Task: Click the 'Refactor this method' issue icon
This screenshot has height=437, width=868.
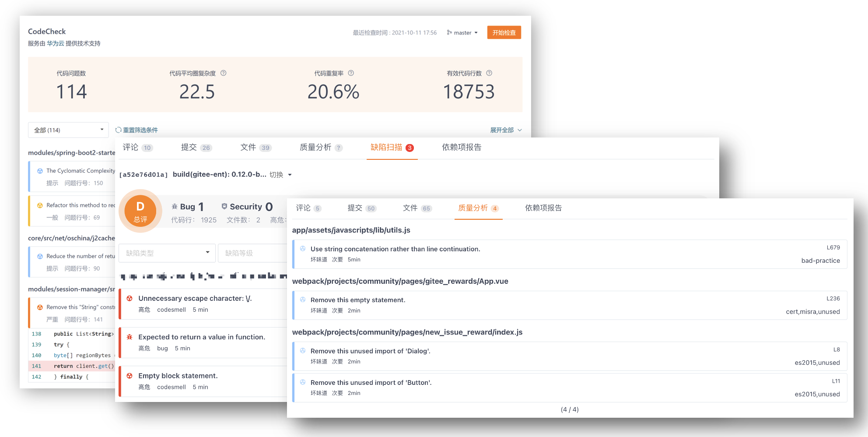Action: click(40, 205)
